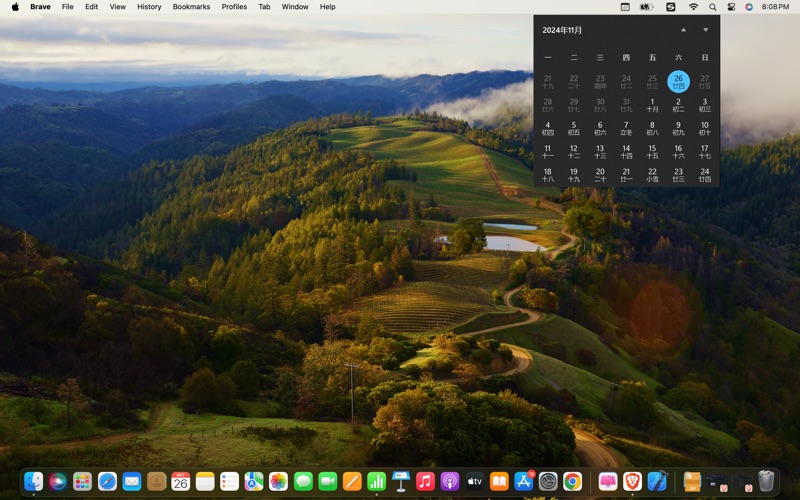Open the Trash in the Dock

[766, 482]
